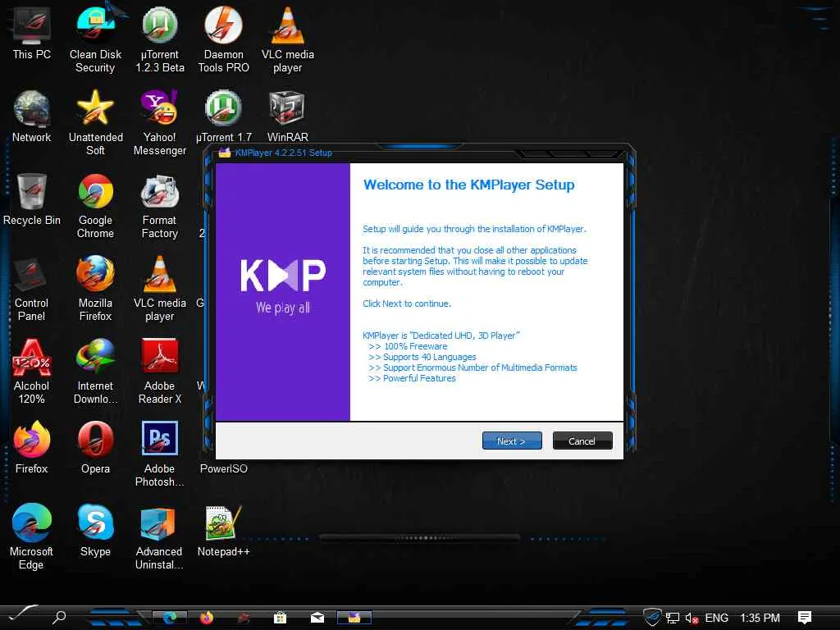Open the ROG security shield tray icon
Viewport: 840px width, 630px height.
pos(652,617)
